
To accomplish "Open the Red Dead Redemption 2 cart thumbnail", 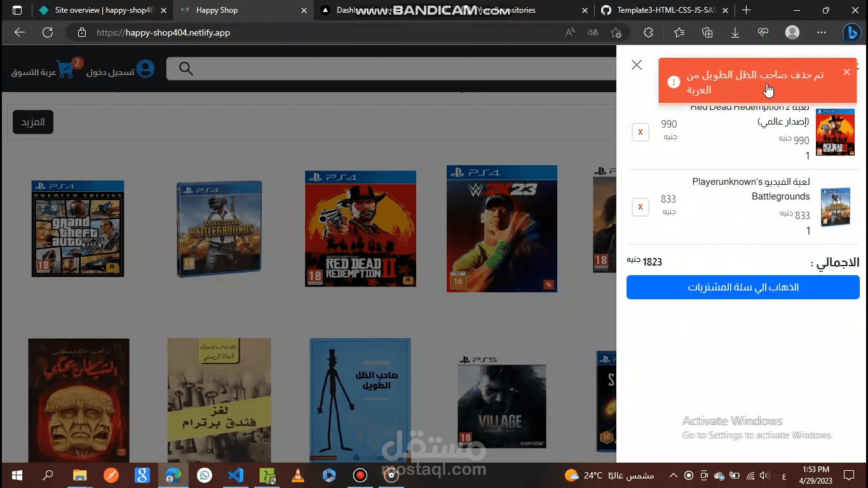I will 835,132.
